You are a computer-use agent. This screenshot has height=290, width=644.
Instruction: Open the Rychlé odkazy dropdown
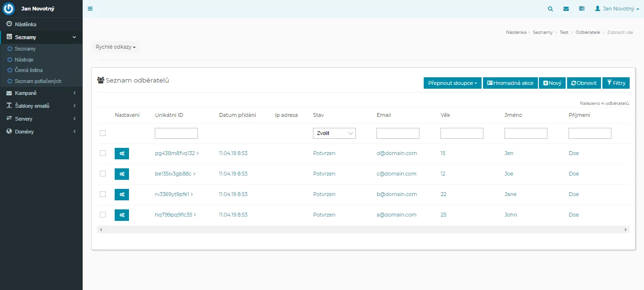point(116,47)
